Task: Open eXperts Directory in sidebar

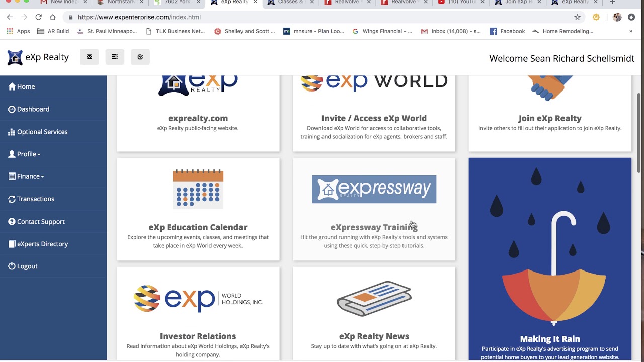Action: pyautogui.click(x=38, y=244)
